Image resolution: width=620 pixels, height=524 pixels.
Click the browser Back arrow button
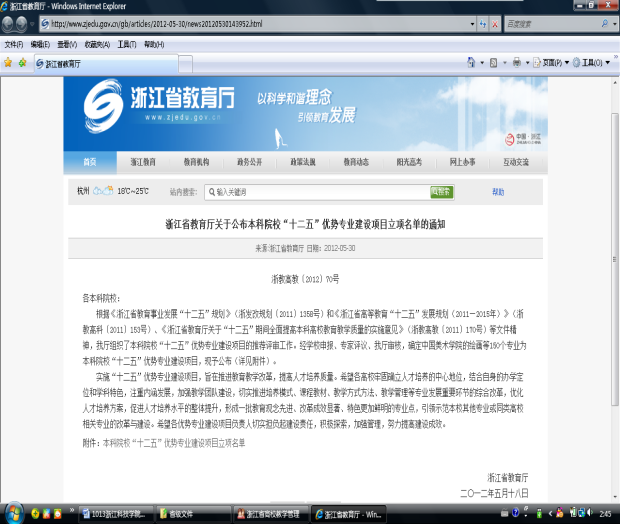click(12, 24)
